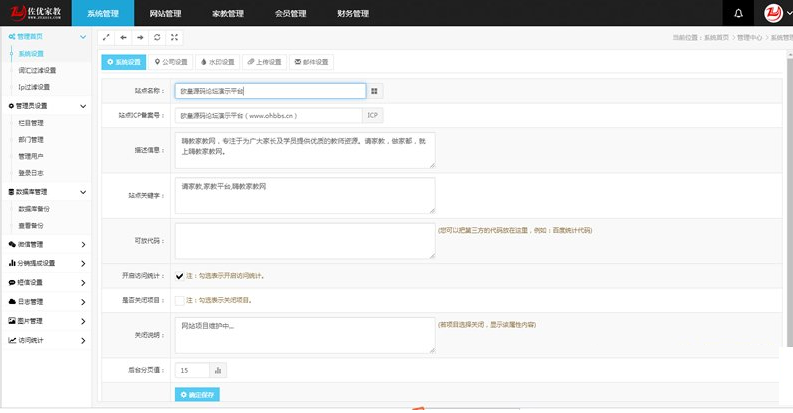The width and height of the screenshot is (793, 413).
Task: Click the database icon of 数据库管理
Action: click(12, 192)
